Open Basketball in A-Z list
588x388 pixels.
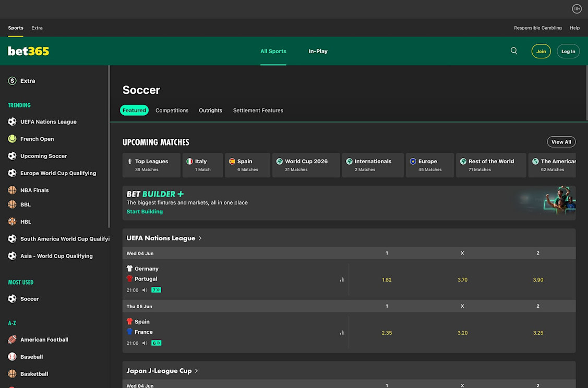coord(34,374)
